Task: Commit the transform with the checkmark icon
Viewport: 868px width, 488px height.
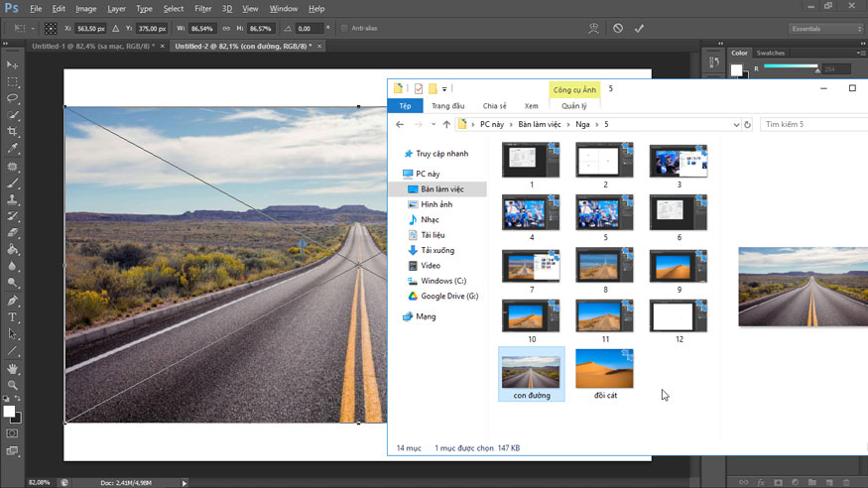Action: [x=639, y=29]
